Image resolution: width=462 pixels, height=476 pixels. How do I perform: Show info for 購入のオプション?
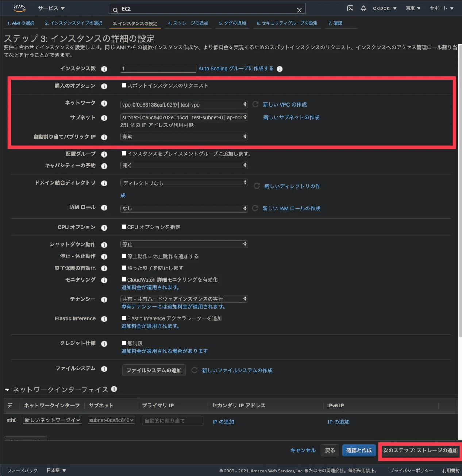(104, 86)
